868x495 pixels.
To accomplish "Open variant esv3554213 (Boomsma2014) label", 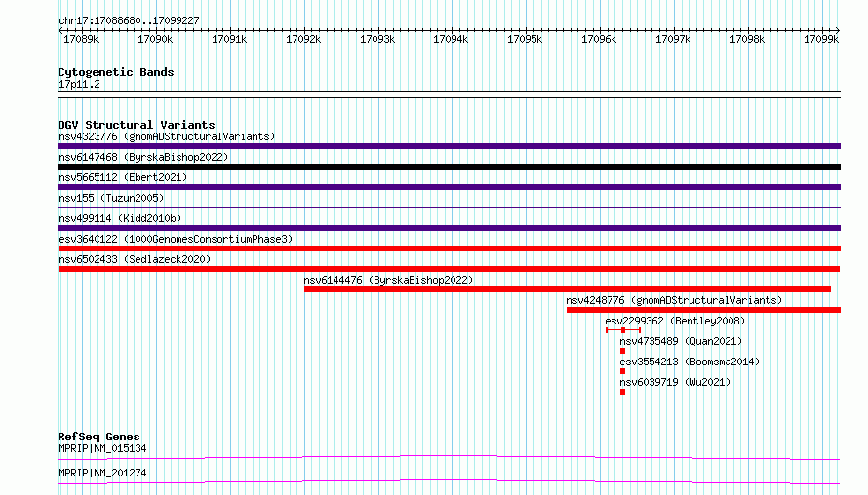I will tap(690, 362).
